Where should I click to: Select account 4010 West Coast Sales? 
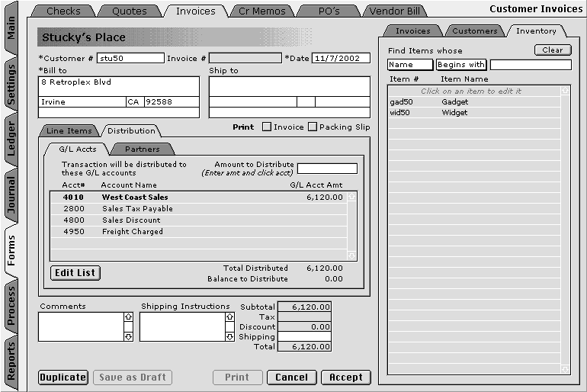coord(198,198)
